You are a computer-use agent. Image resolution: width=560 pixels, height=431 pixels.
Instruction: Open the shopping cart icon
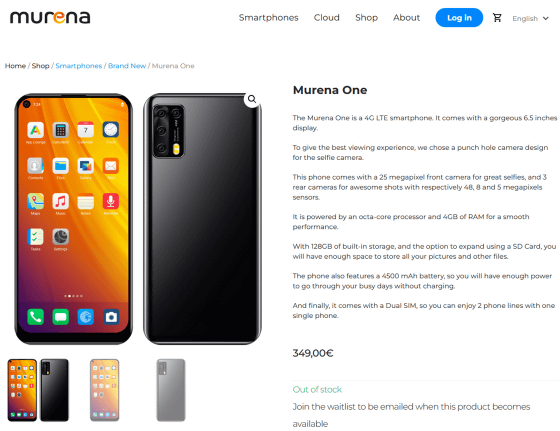497,17
